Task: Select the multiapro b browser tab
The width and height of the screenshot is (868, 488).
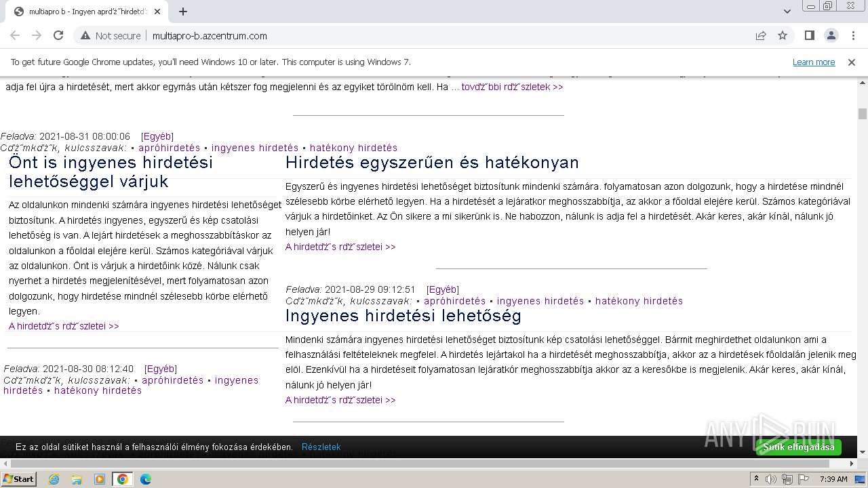Action: click(x=87, y=12)
